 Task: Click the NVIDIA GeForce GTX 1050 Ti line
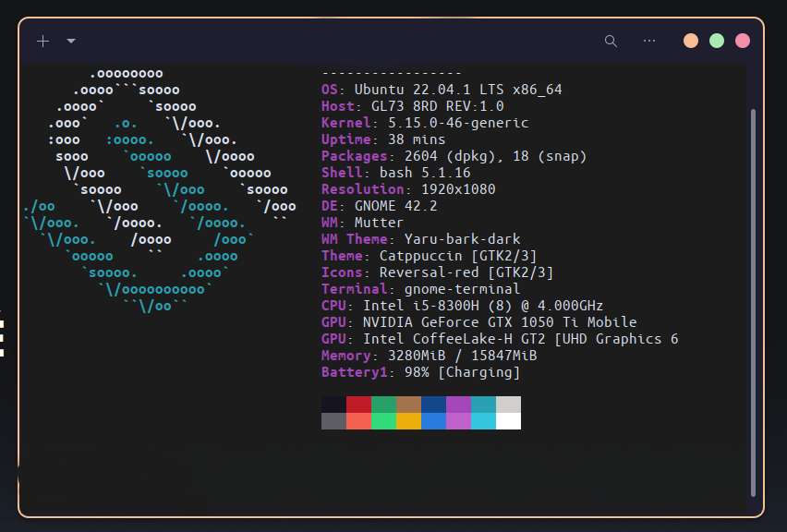(x=478, y=322)
